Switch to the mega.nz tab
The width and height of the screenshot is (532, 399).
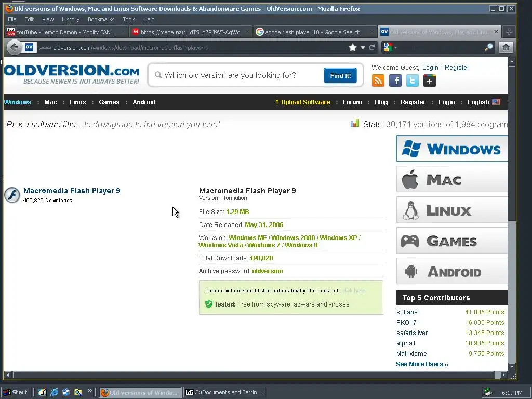(x=191, y=32)
